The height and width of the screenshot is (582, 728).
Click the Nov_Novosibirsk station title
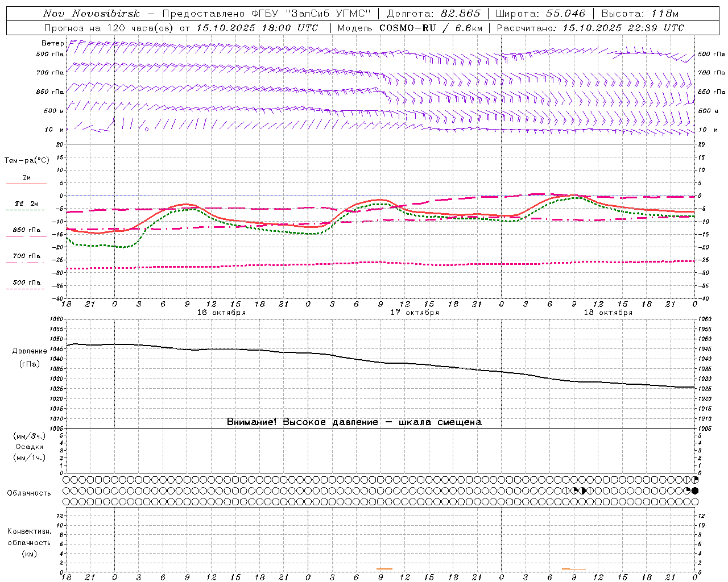[x=92, y=14]
